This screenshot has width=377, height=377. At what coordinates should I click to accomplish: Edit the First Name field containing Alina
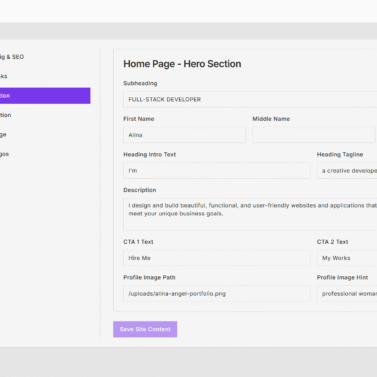(184, 135)
